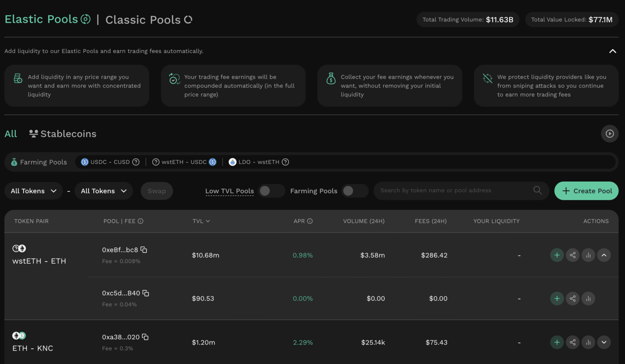Screen dimensions: 625x364
Task: Toggle the Farming Pools switch
Action: [355, 191]
